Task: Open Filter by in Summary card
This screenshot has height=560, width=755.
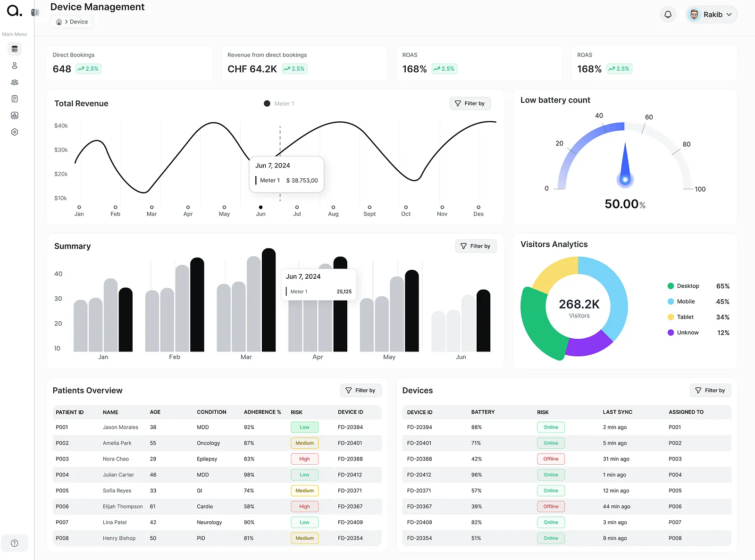Action: [x=476, y=246]
